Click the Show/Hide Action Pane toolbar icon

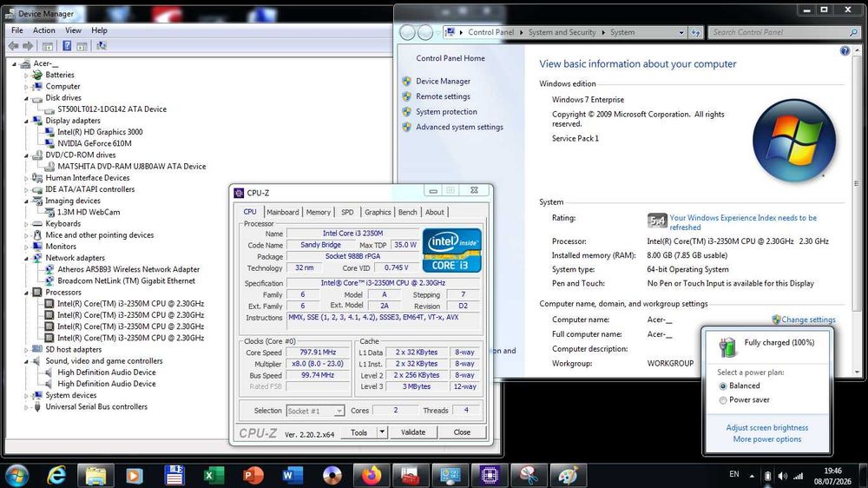point(82,46)
